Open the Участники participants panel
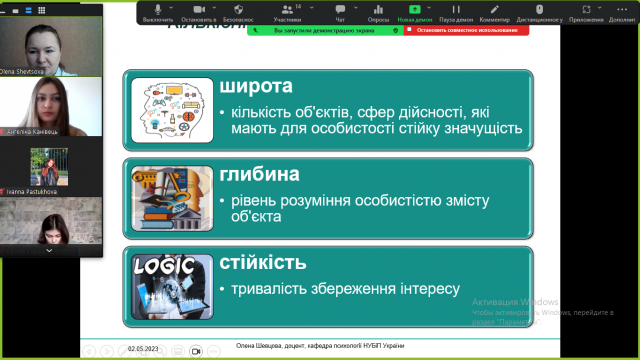Viewport: 640px width, 360px height. tap(287, 13)
